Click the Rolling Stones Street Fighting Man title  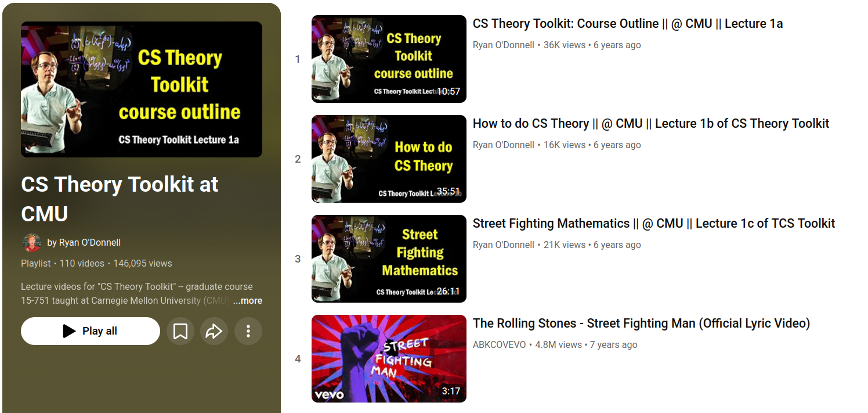click(x=641, y=324)
